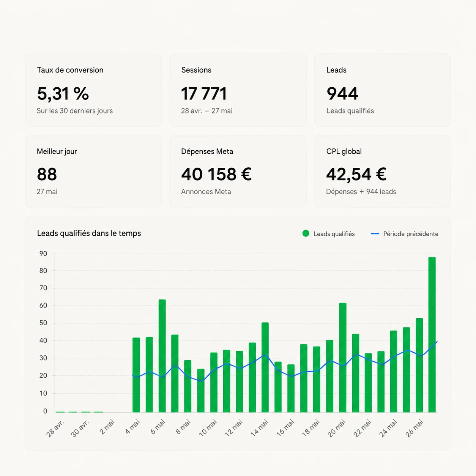Click 'Leads qualifiés' caption under 944

(350, 111)
